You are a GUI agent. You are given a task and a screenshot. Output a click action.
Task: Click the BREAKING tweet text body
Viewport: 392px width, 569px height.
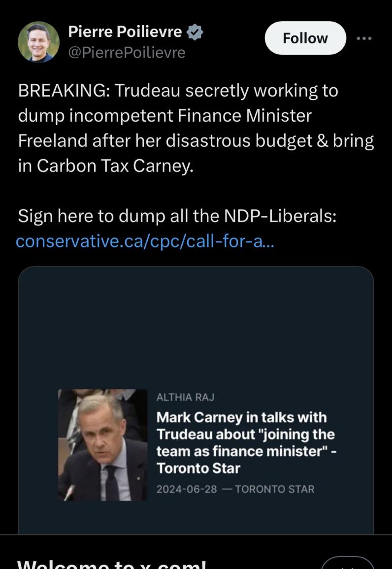(x=177, y=91)
